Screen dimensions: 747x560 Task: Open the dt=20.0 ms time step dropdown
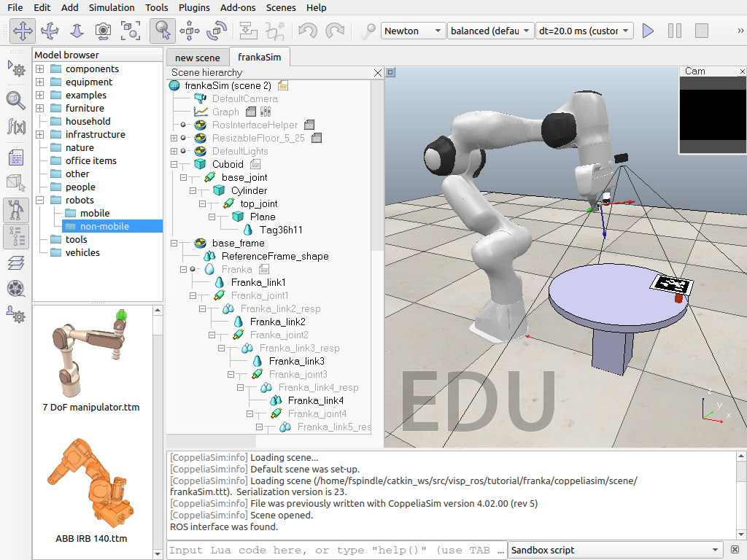(582, 31)
